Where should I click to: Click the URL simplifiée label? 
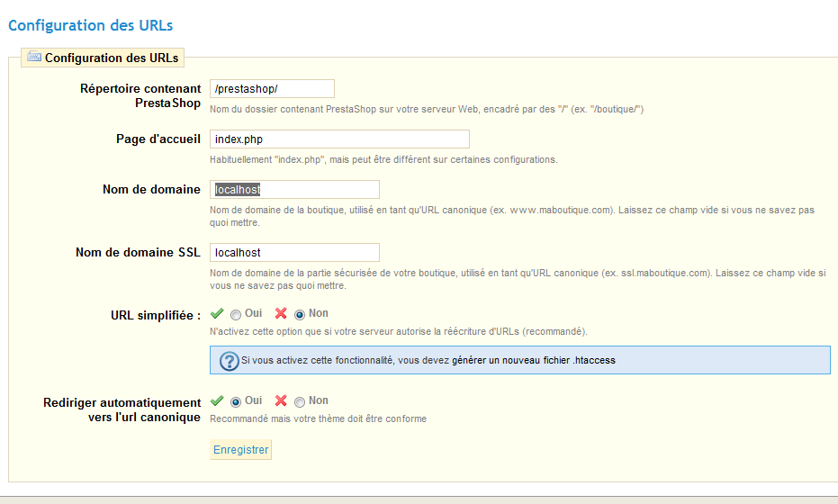(156, 315)
